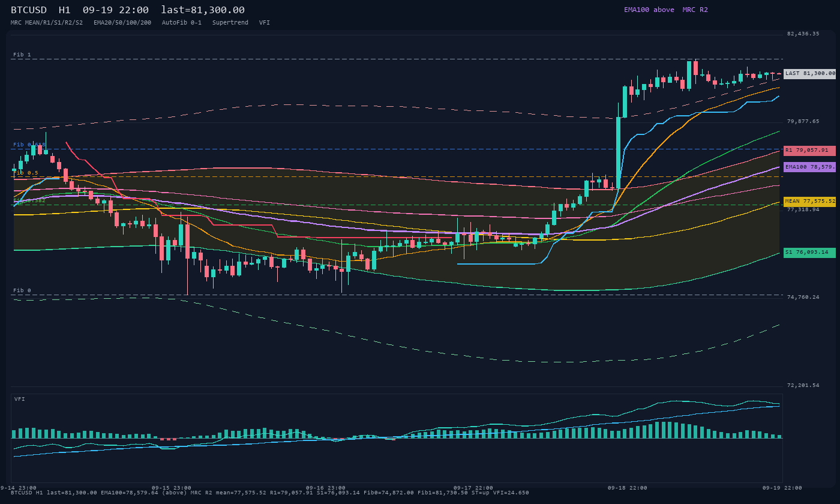
Task: Select the R1 79,057.91 price tag
Action: pos(809,151)
